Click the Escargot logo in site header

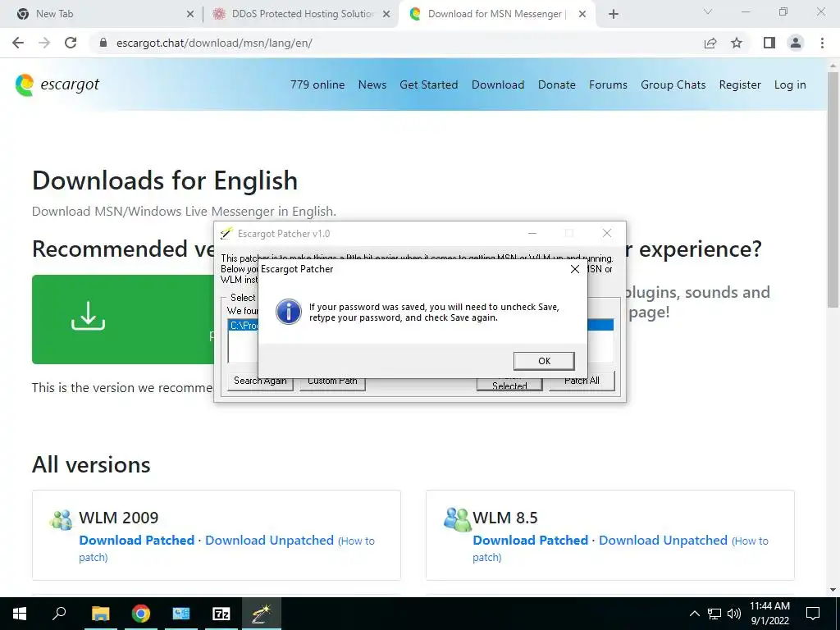point(57,84)
